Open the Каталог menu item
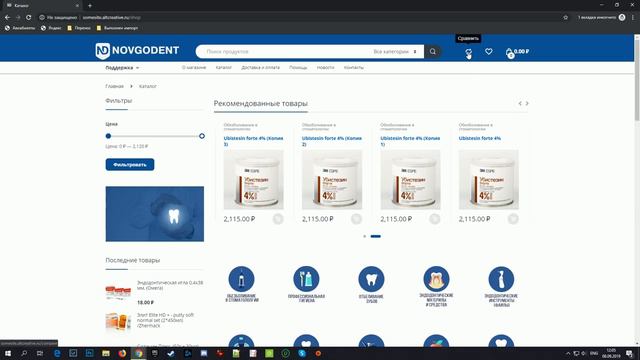The width and height of the screenshot is (640, 360). coord(224,68)
